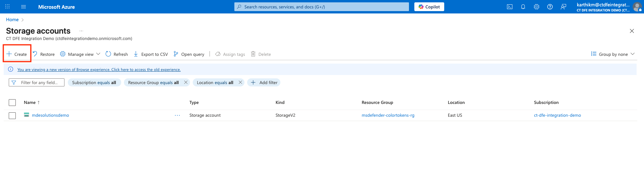The width and height of the screenshot is (644, 187).
Task: Open the msdefender-colortokens-rg resource group link
Action: [x=388, y=115]
